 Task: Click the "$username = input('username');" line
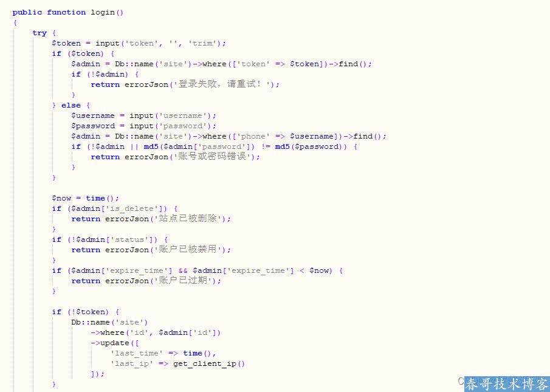pos(144,115)
